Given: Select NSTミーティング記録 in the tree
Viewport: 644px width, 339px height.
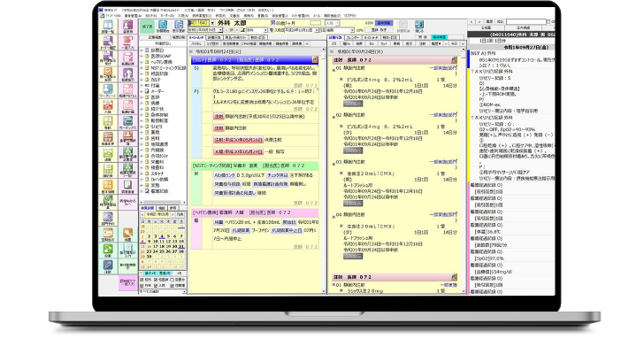Looking at the screenshot, I should pos(168,68).
